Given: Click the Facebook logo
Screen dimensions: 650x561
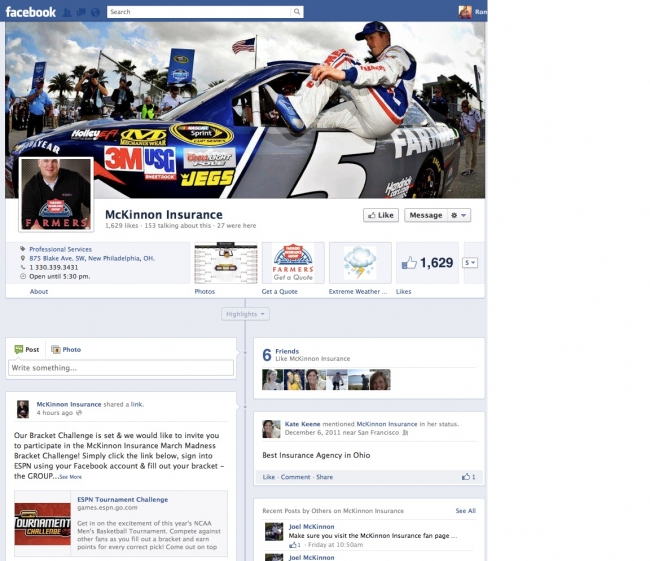Looking at the screenshot, I should tap(30, 12).
